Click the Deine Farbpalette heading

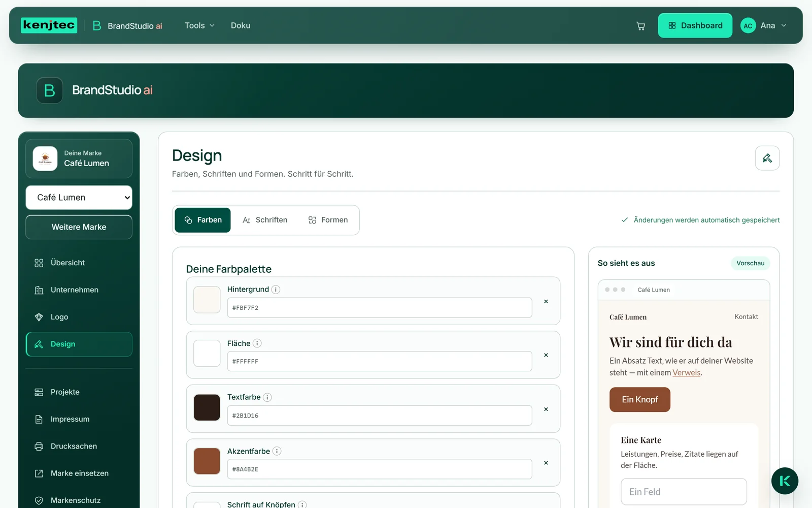point(228,269)
